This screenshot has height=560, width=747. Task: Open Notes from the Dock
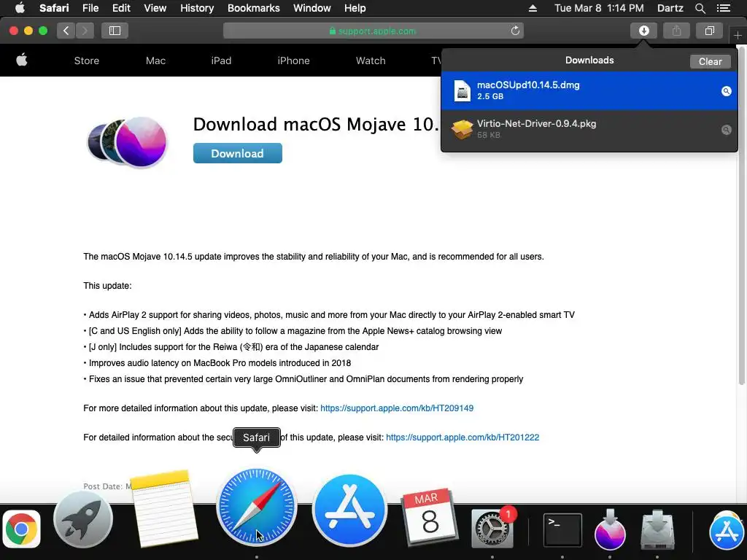(164, 508)
